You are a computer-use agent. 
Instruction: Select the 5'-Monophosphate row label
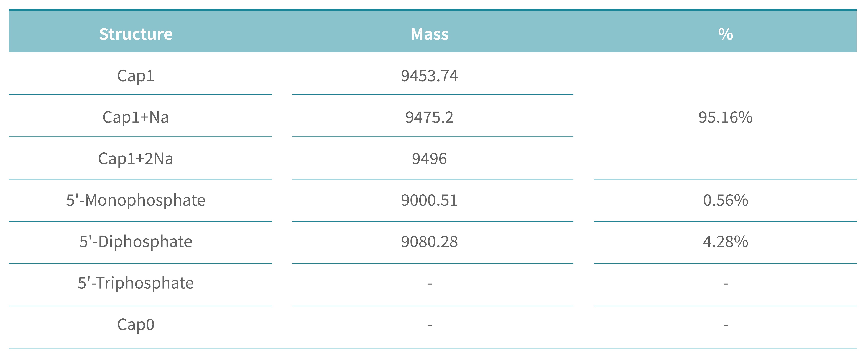(x=136, y=200)
